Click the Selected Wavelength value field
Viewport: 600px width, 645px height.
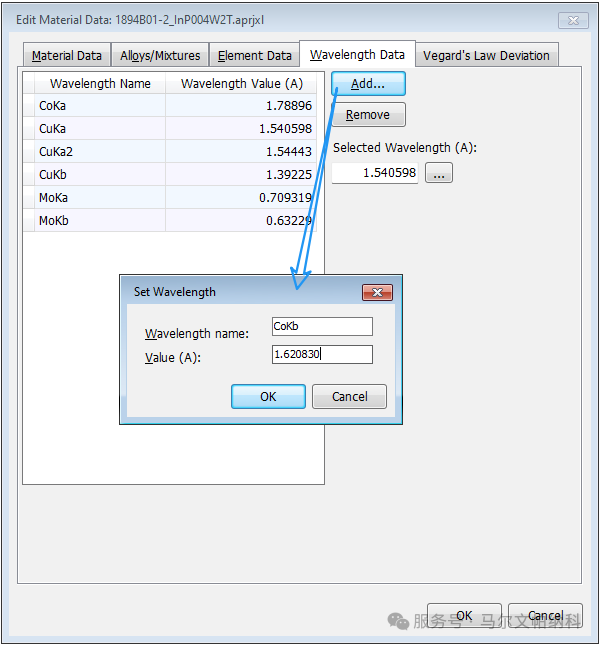point(375,173)
